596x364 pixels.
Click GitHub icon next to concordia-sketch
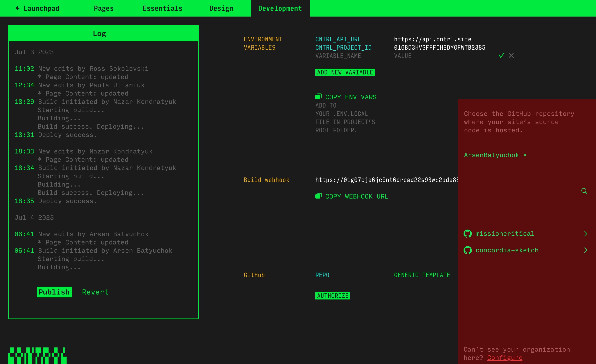467,250
